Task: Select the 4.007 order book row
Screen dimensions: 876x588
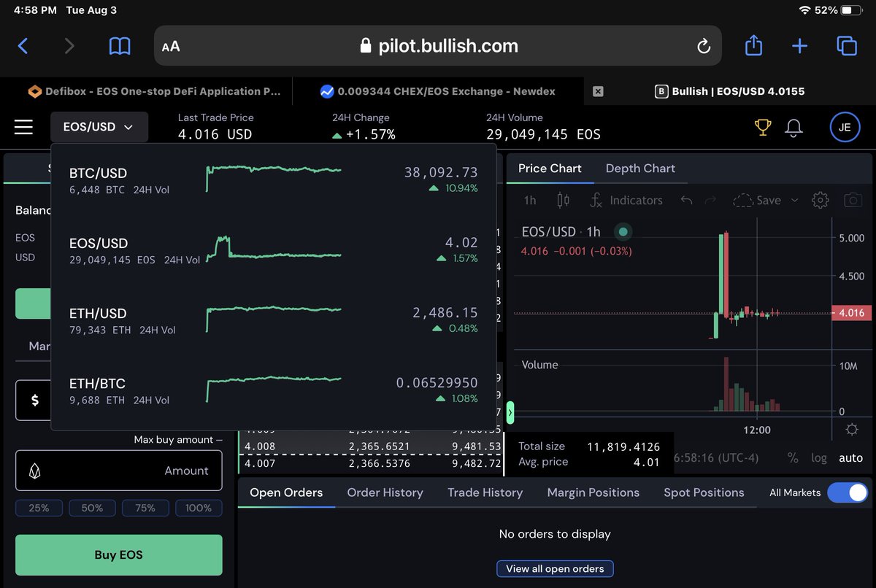Action: (372, 463)
